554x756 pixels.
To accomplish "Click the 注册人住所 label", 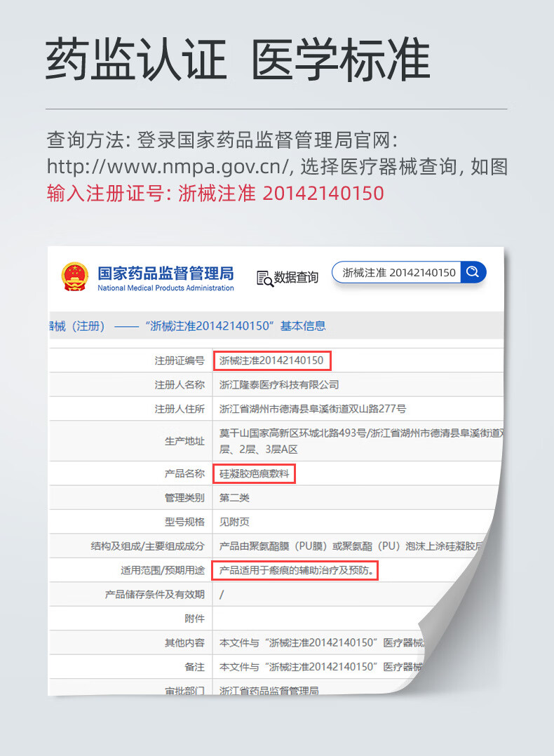I will tap(180, 409).
